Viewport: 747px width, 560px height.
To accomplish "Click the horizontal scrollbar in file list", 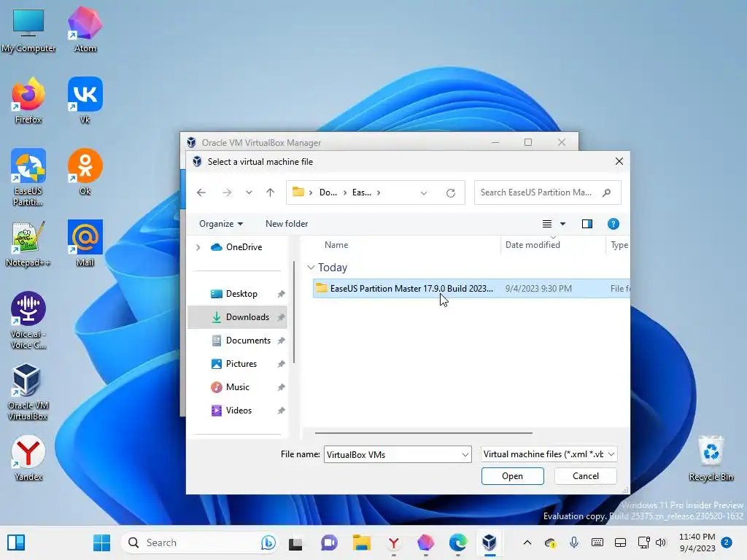I will [x=423, y=433].
